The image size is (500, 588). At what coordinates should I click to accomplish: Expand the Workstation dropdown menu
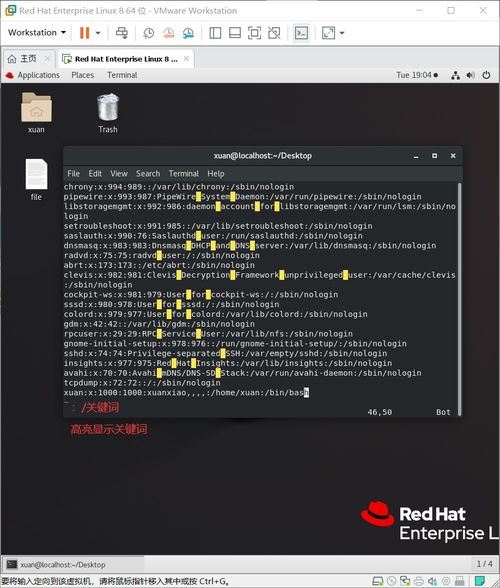pyautogui.click(x=37, y=33)
